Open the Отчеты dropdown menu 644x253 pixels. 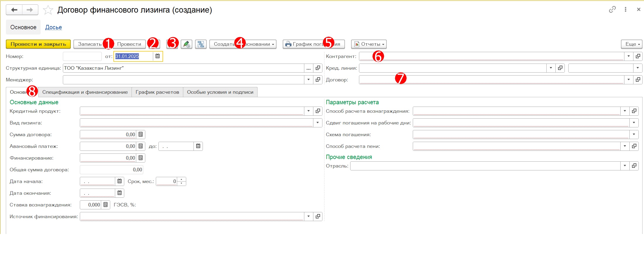369,44
